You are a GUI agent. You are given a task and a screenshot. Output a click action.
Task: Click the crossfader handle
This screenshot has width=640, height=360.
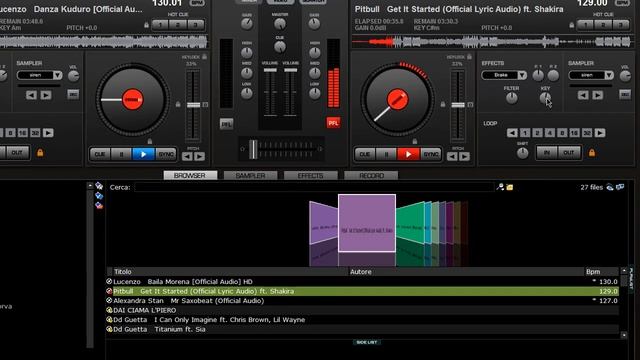tap(253, 149)
